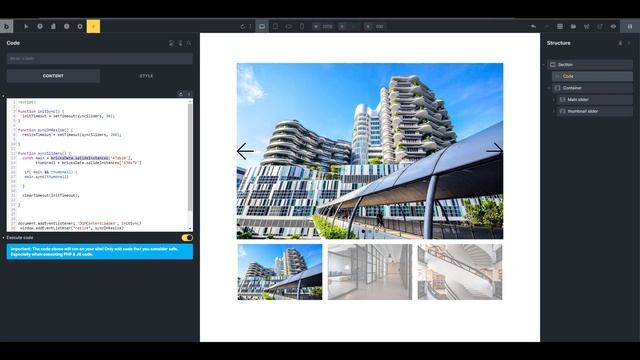640x360 pixels.
Task: Click the WordPress edit icon in toolbar
Action: [x=587, y=27]
